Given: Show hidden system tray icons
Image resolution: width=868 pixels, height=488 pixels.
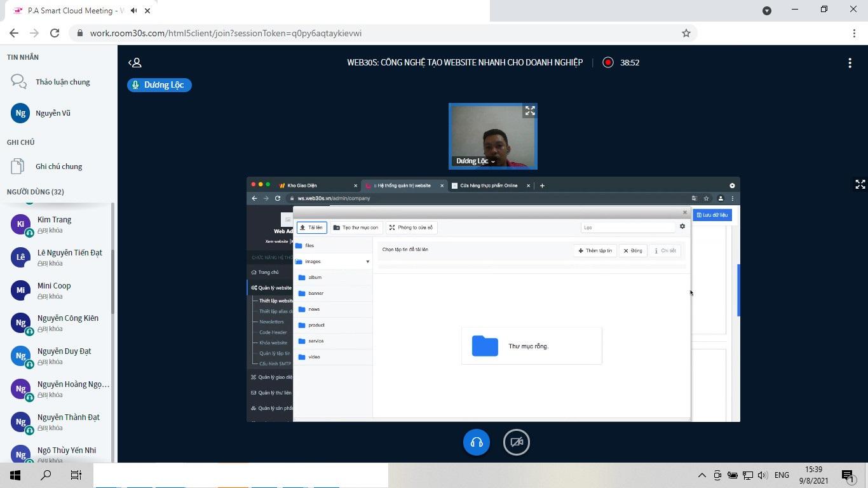Looking at the screenshot, I should [x=702, y=475].
